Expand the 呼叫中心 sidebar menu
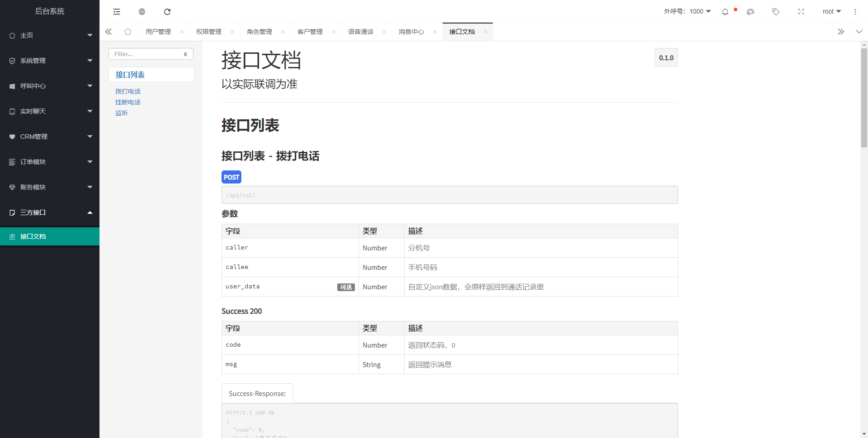This screenshot has height=438, width=868. tap(50, 86)
